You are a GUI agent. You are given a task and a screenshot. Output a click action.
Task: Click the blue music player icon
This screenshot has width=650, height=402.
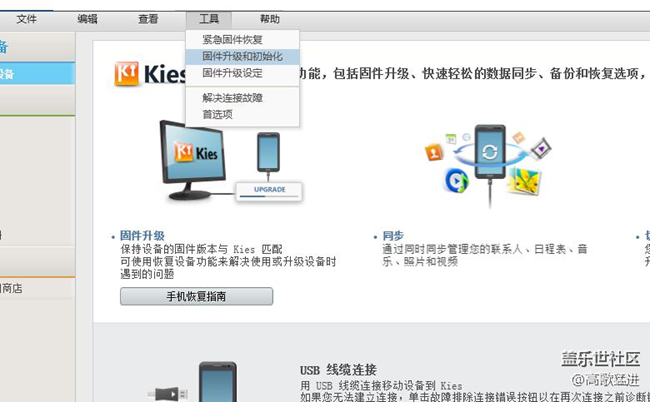point(456,180)
